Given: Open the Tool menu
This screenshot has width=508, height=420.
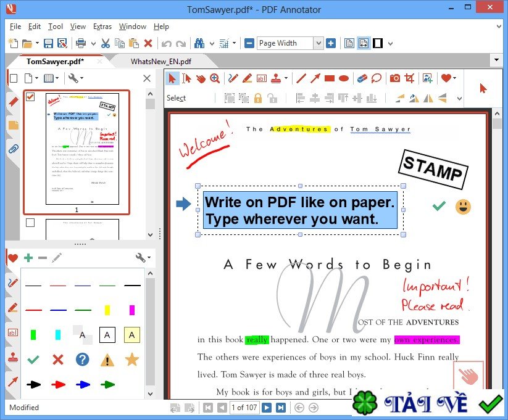Looking at the screenshot, I should [x=56, y=27].
